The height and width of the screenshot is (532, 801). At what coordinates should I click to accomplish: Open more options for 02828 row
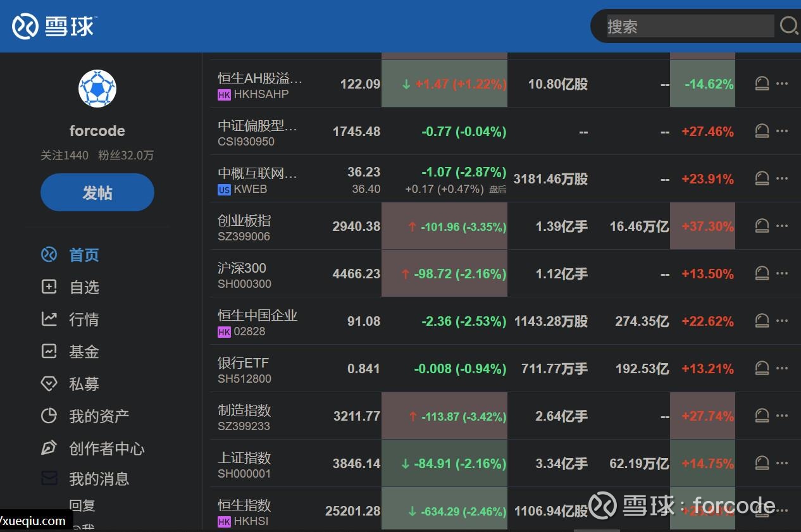click(782, 321)
